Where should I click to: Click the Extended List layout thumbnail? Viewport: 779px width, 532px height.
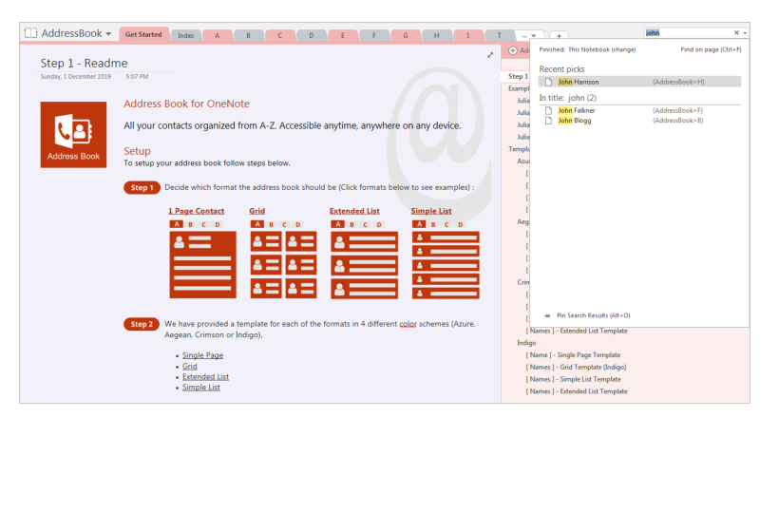tap(364, 259)
